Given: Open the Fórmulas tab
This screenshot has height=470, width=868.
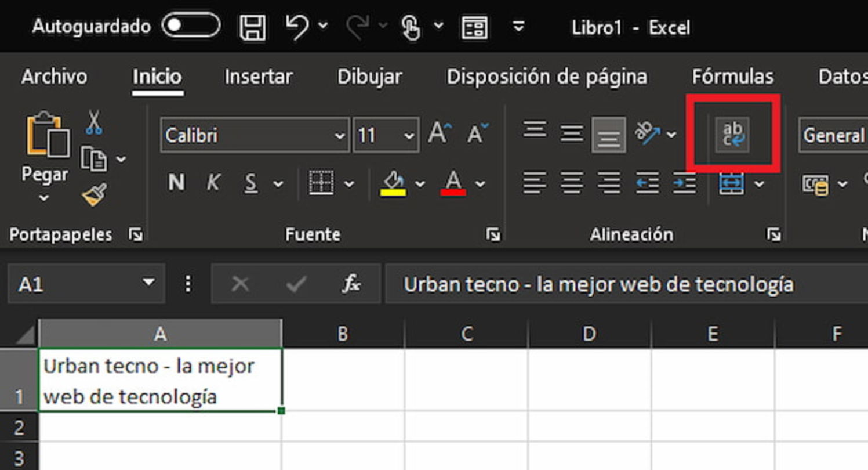Looking at the screenshot, I should pos(732,77).
